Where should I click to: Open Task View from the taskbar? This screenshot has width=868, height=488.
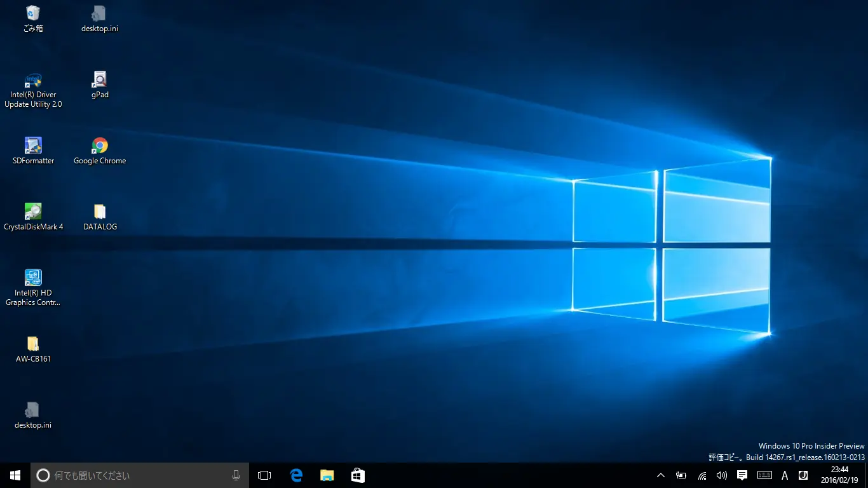[264, 475]
